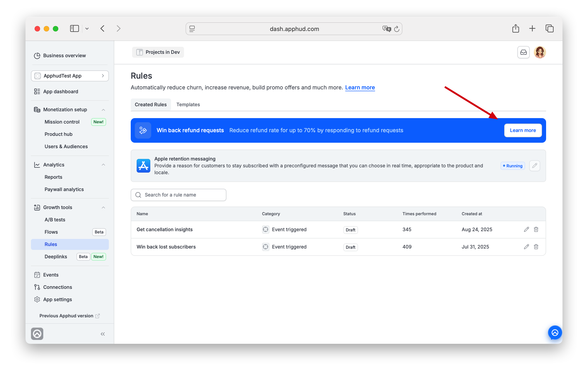The height and width of the screenshot is (378, 588).
Task: Click Draft status of Win back lost subscribers
Action: [350, 247]
